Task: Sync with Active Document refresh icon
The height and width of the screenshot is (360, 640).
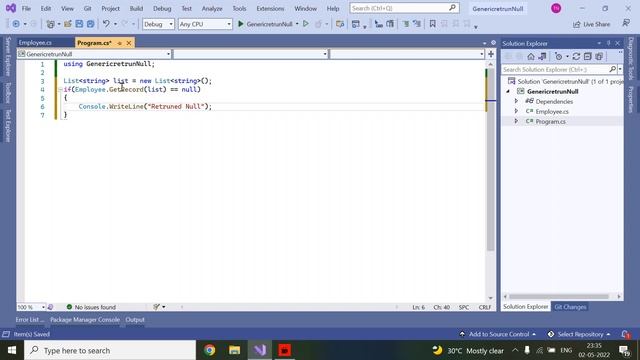Action: 576,57
